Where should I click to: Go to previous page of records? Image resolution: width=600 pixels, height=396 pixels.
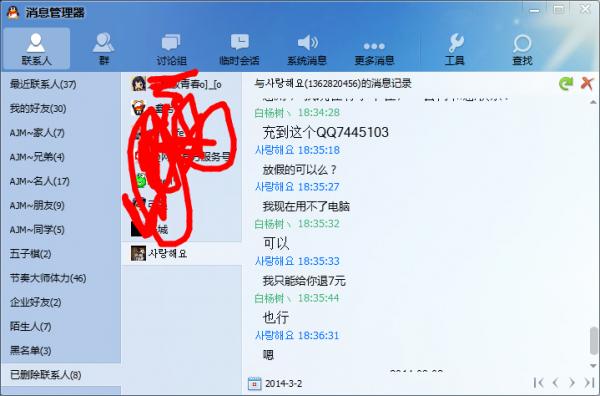click(555, 383)
